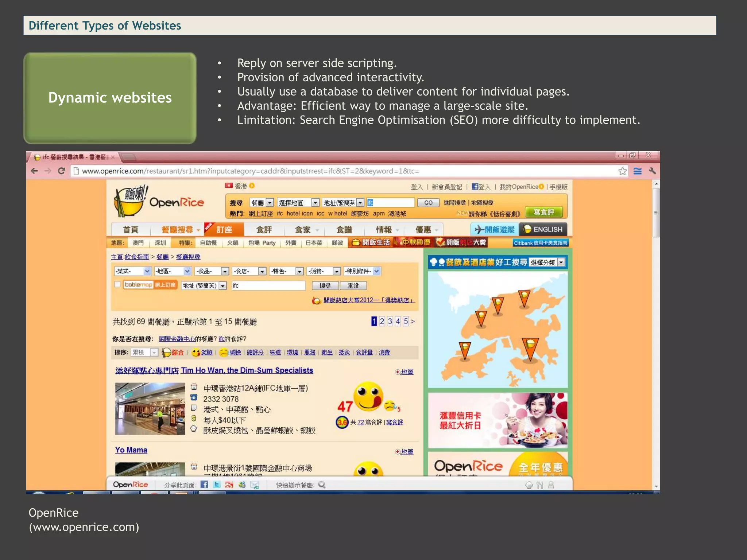Open the 選擇分類 job category dropdown
Screen dimensions: 747x560
(547, 262)
